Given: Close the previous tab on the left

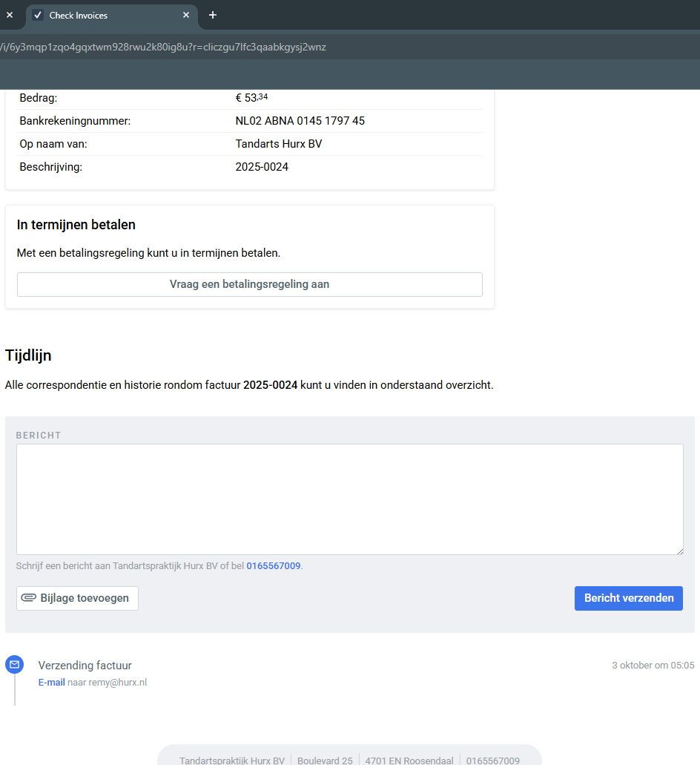Looking at the screenshot, I should [x=10, y=15].
